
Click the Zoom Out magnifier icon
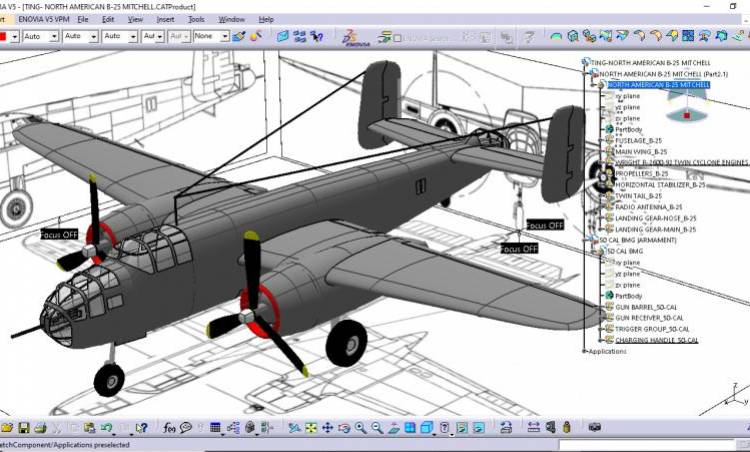377,428
